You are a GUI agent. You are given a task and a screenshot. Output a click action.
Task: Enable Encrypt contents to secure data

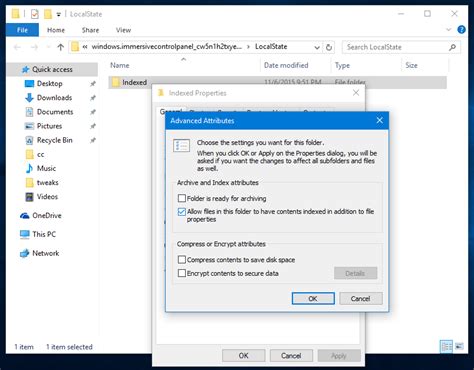pyautogui.click(x=182, y=273)
